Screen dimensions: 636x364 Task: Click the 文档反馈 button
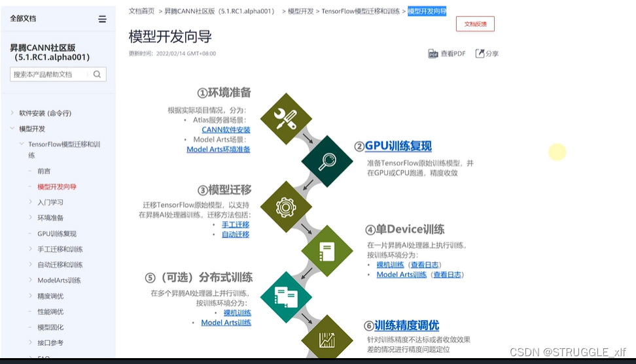[476, 24]
